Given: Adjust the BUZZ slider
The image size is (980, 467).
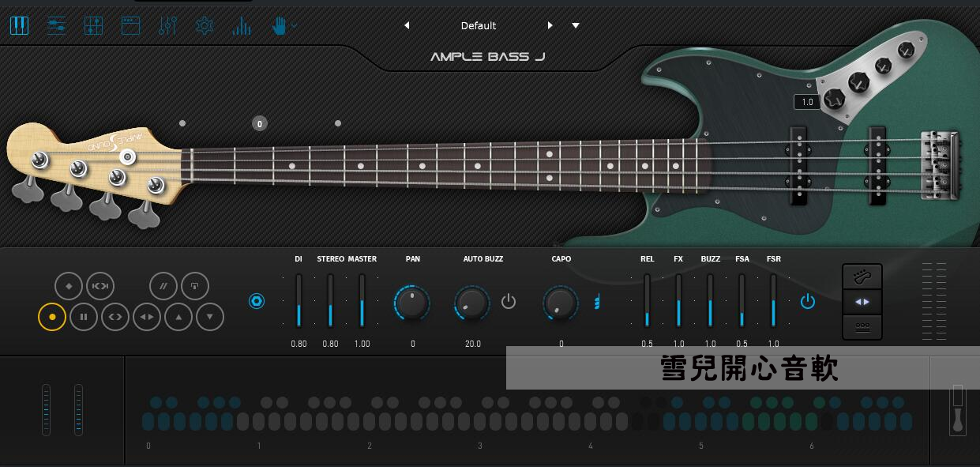Looking at the screenshot, I should tap(710, 300).
